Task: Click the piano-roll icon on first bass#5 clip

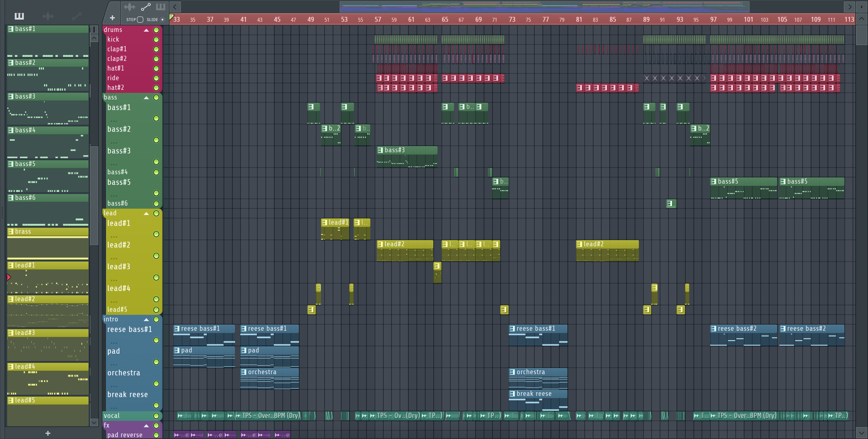Action: point(713,182)
